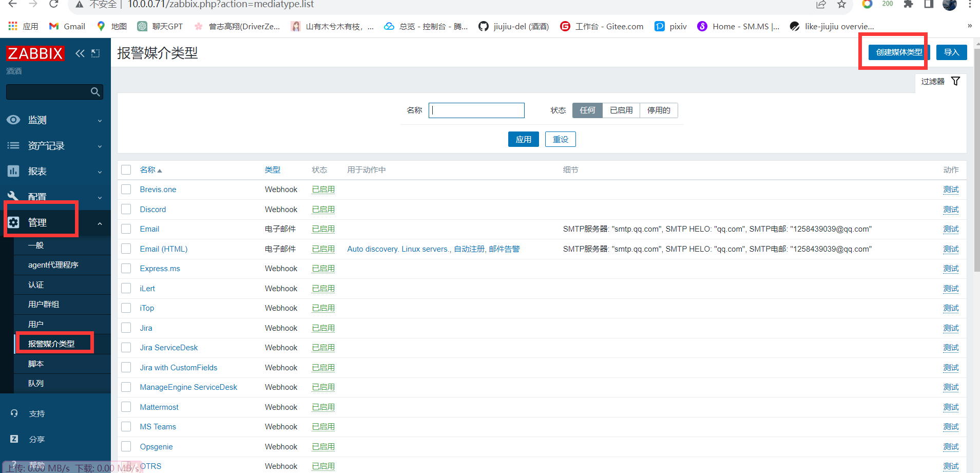Expand the 监测 menu chevron
Viewport: 980px width, 473px height.
100,121
